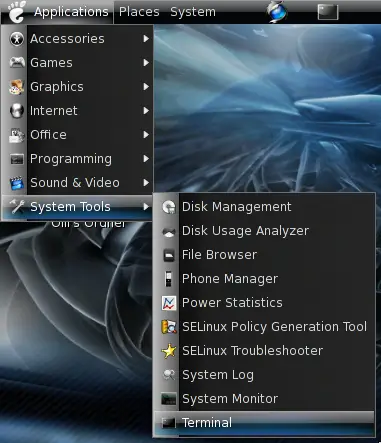Expand the Graphics submenu arrow
381x443 pixels.
click(146, 87)
